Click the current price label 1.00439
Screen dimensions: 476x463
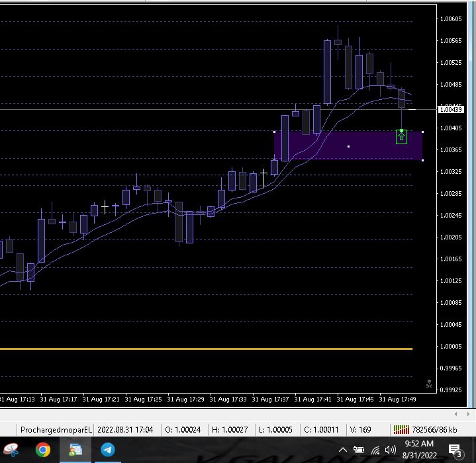tap(451, 109)
